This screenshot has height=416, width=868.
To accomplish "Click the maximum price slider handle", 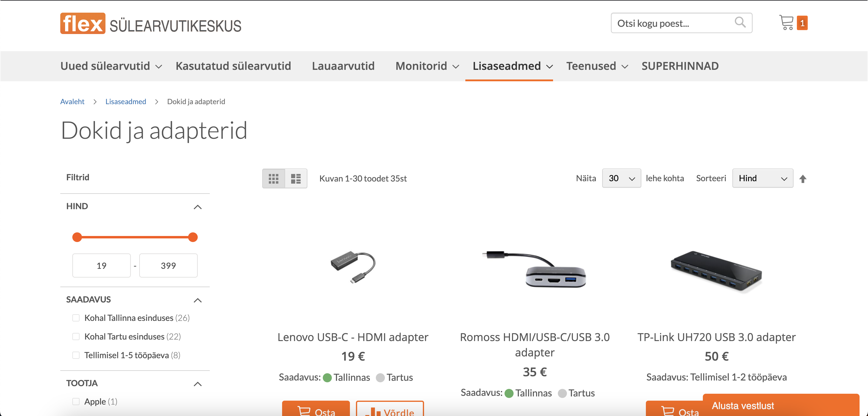I will click(x=193, y=237).
